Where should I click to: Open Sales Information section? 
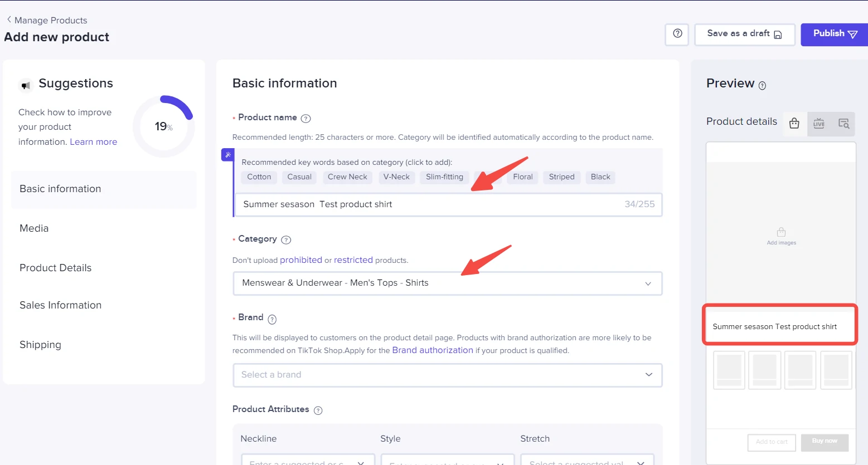coord(60,305)
